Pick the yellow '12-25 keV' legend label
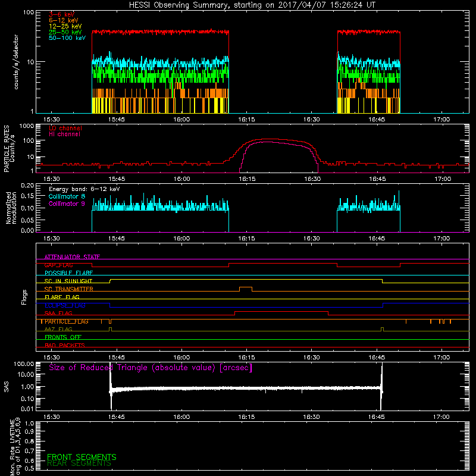The image size is (476, 476). point(65,26)
